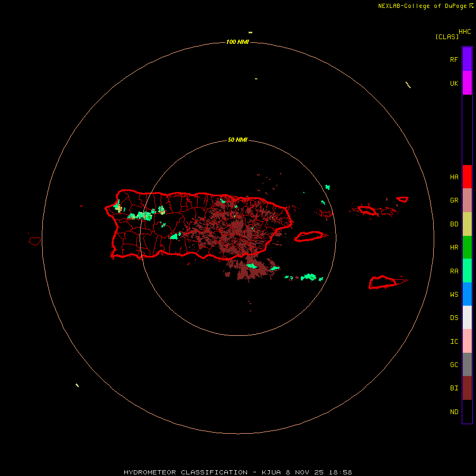476x476 pixels.
Task: Click the RF purple legend swatch
Action: coord(467,59)
